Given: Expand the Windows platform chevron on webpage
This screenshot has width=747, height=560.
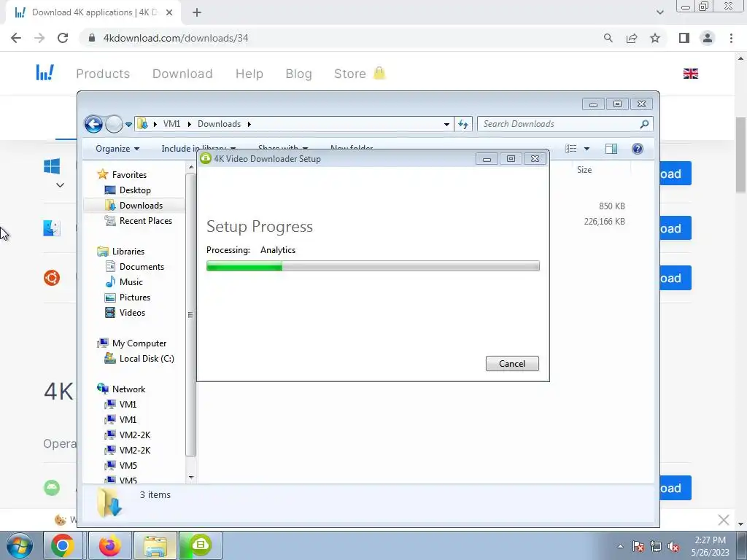Looking at the screenshot, I should [60, 184].
